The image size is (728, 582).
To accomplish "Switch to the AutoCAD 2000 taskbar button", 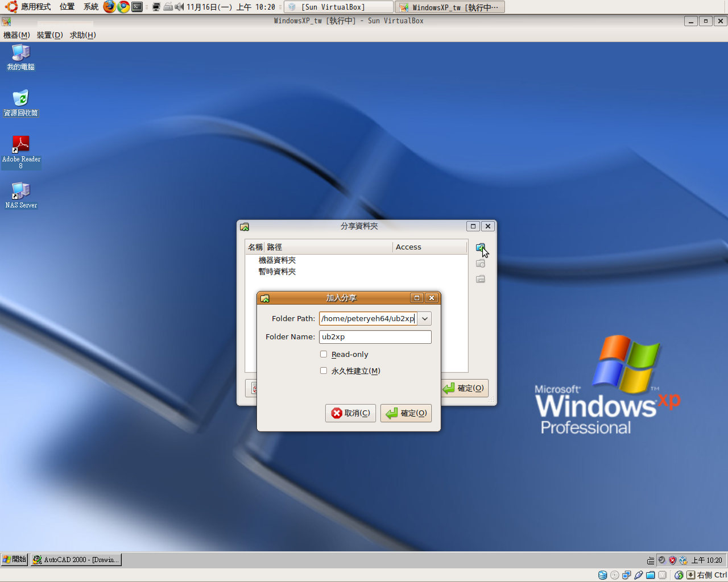I will [x=76, y=560].
